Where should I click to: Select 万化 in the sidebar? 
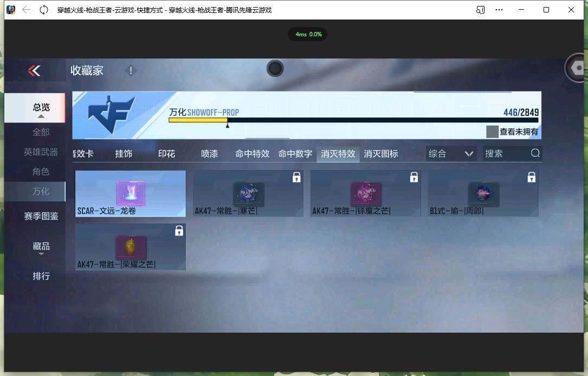[x=35, y=192]
